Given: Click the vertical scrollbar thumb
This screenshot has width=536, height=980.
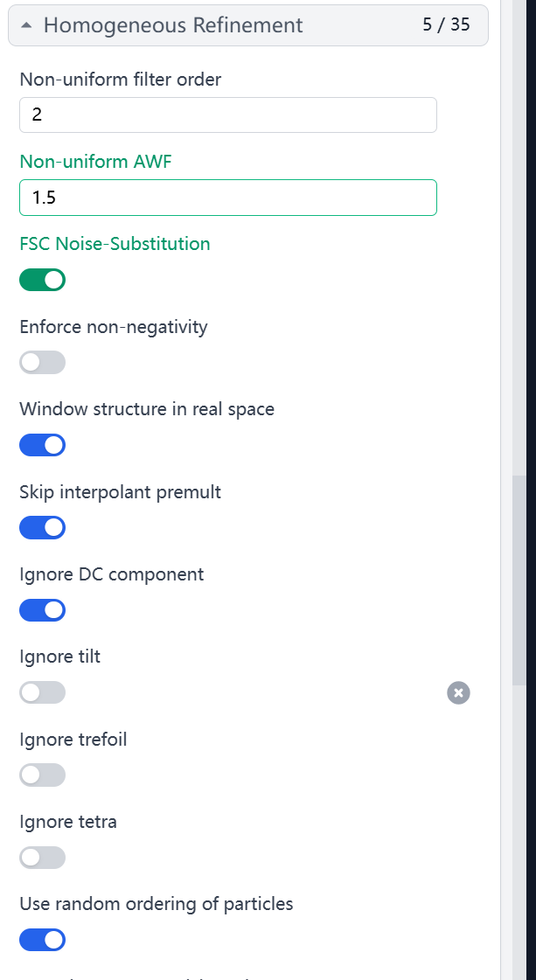Looking at the screenshot, I should 519,580.
